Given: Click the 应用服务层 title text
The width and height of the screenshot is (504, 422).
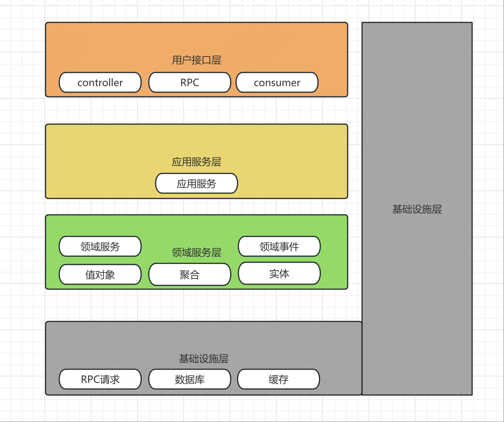Looking at the screenshot, I should pyautogui.click(x=197, y=162).
